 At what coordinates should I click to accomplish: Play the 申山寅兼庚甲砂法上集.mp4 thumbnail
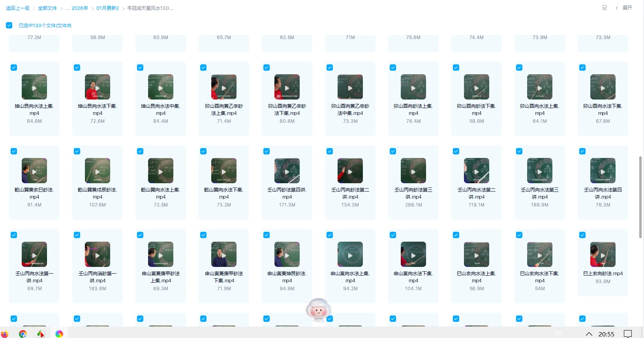[x=161, y=254]
